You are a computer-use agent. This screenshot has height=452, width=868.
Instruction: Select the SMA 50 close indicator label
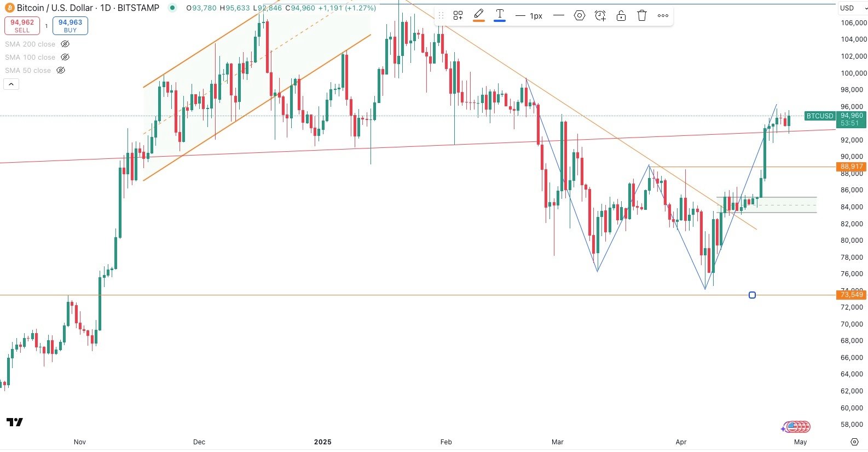28,70
